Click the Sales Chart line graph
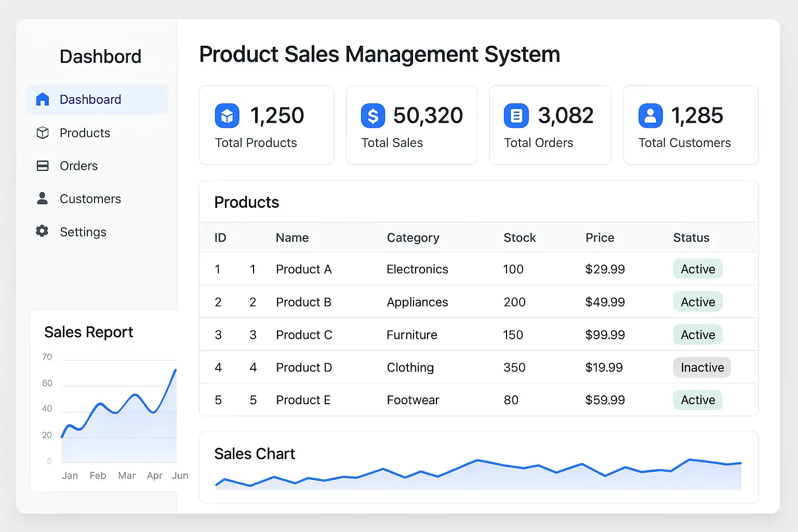 point(478,470)
